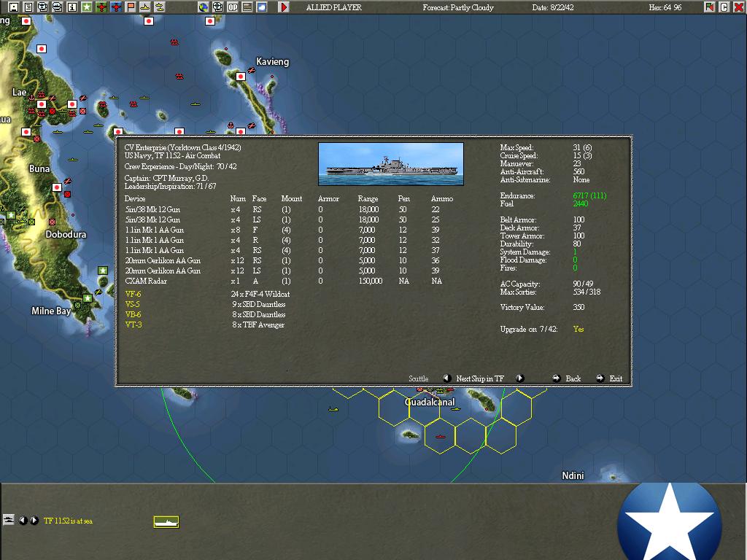The width and height of the screenshot is (747, 560).
Task: Click the single yellow ship icon
Action: point(145,7)
